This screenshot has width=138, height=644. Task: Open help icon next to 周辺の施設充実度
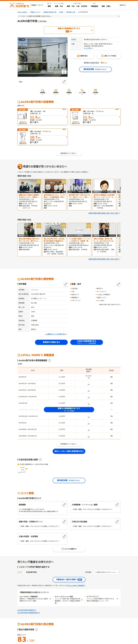tap(36, 630)
